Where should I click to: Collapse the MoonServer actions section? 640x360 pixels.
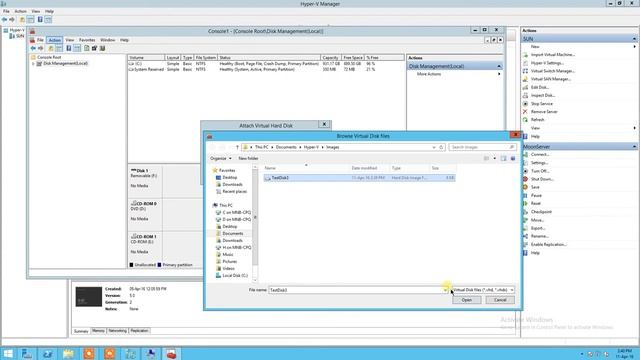[634, 147]
